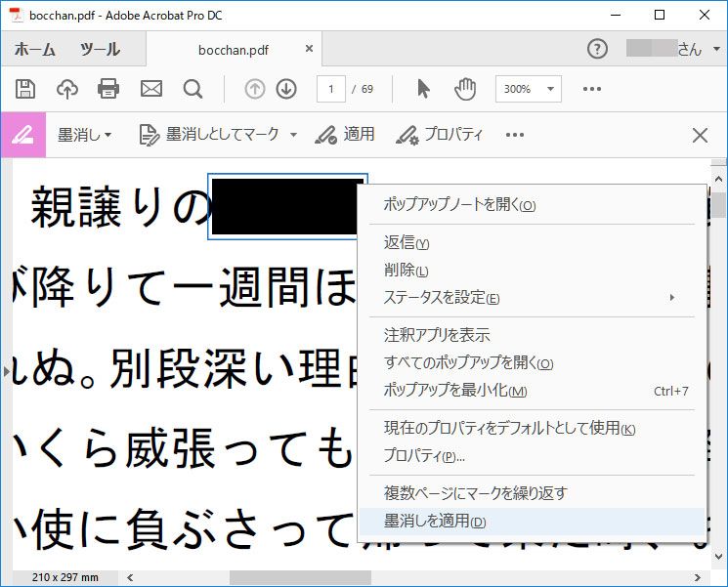The width and height of the screenshot is (728, 587).
Task: Switch to the ツール tab
Action: (x=100, y=49)
